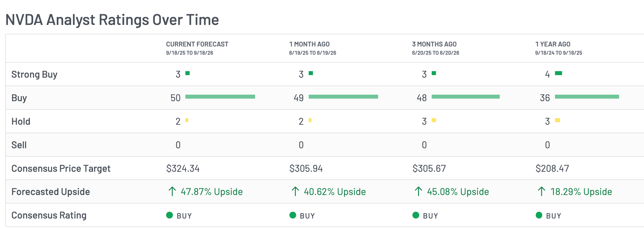Click the 40.62% Upside text
Screen dimensions: 644x229
(335, 192)
